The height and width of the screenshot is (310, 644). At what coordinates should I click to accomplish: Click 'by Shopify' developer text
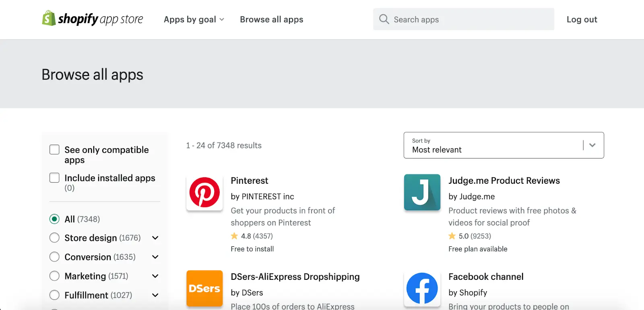468,293
